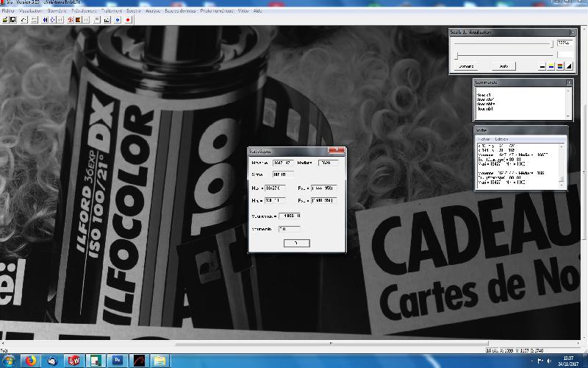Image resolution: width=588 pixels, height=368 pixels.
Task: Click the open file icon in toolbar
Action: [x=5, y=20]
